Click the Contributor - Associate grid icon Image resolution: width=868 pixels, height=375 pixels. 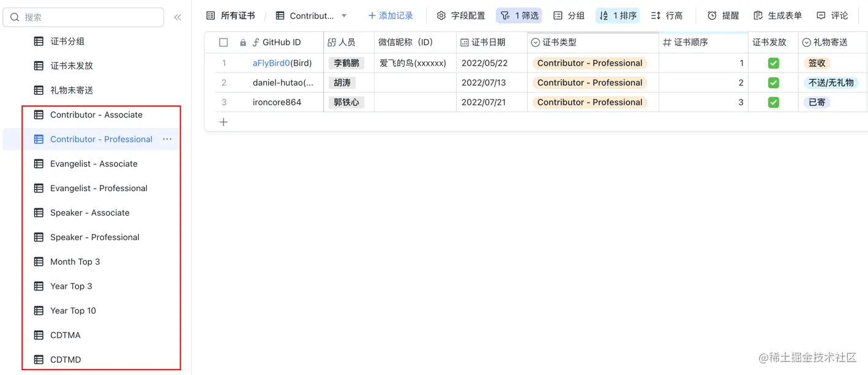(39, 115)
